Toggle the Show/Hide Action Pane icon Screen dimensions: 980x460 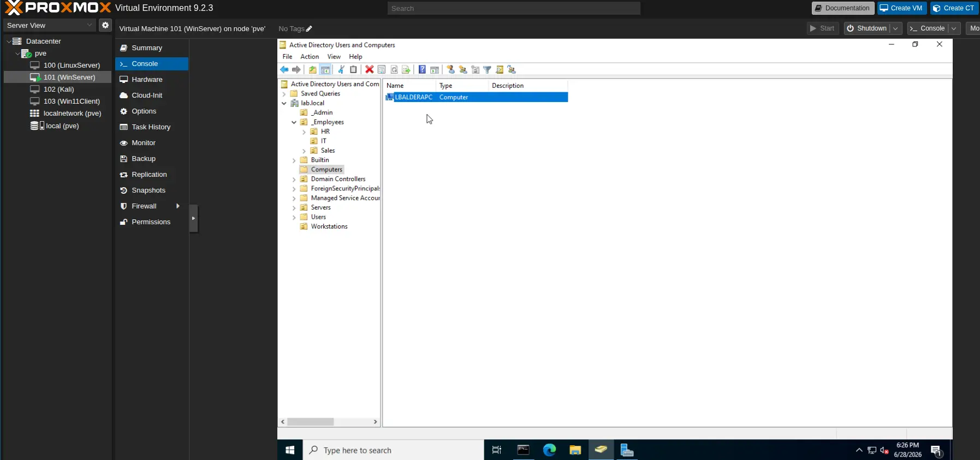click(435, 69)
